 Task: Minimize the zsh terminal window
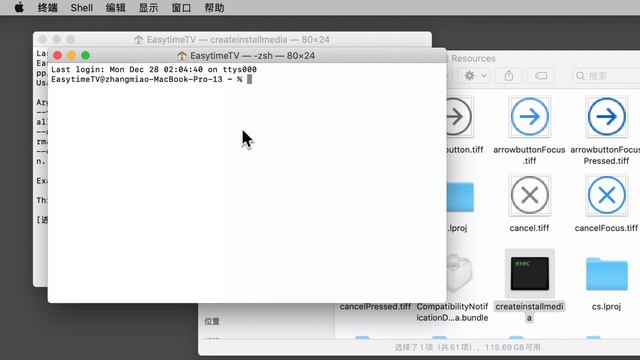[71, 56]
